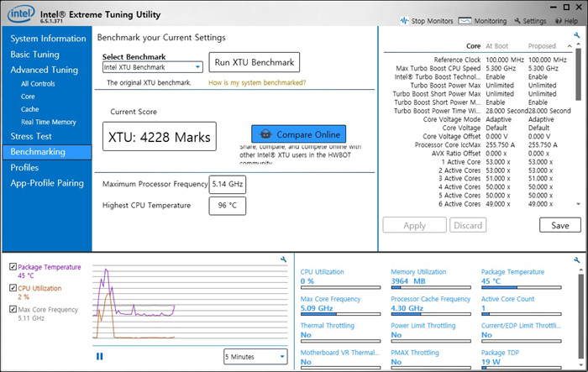Screen dimensions: 588x372
Task: Click Processor Cache Frequency 4.30 GHz tile
Action: point(430,306)
